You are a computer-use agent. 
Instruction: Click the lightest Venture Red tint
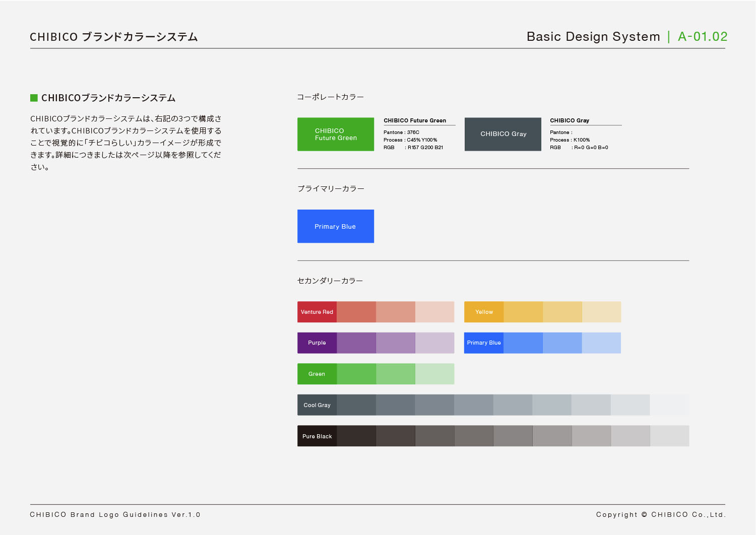(435, 312)
